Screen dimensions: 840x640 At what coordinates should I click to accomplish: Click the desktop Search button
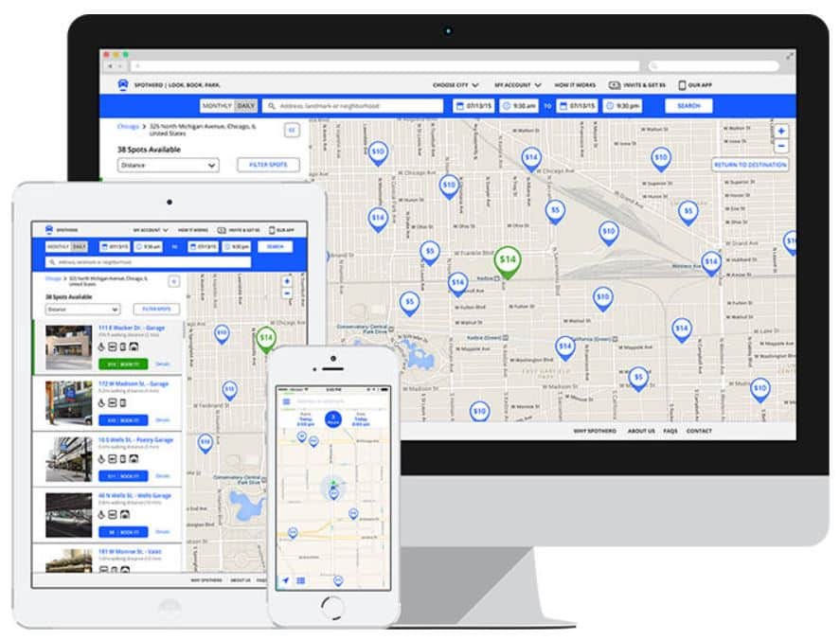688,106
